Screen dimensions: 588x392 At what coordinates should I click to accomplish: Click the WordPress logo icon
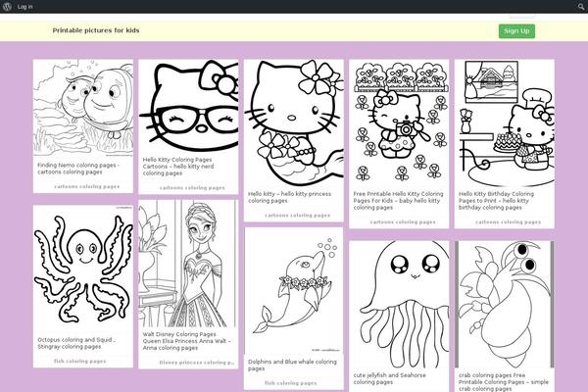tap(7, 7)
